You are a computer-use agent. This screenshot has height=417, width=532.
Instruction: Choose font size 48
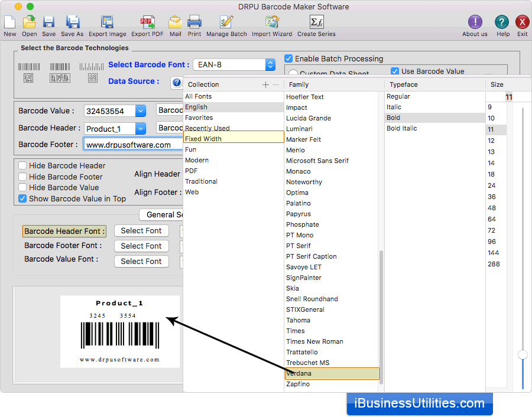(496, 208)
